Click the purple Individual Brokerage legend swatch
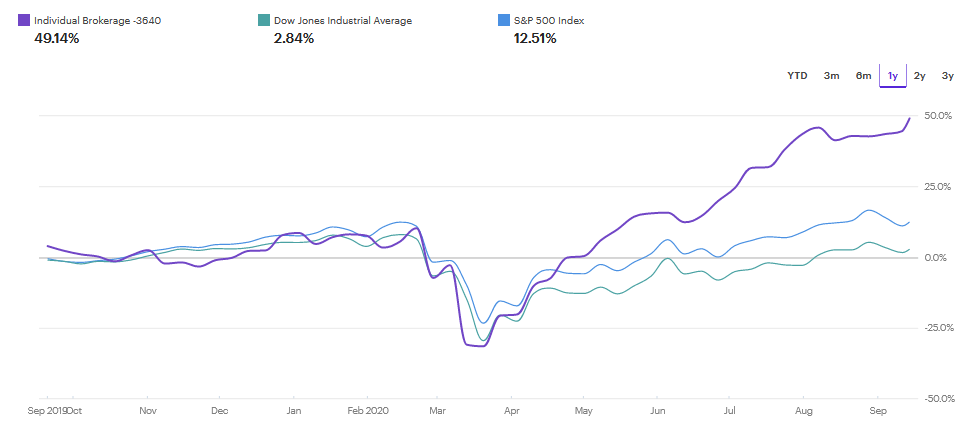Viewport: 970px width, 430px height. 24,20
